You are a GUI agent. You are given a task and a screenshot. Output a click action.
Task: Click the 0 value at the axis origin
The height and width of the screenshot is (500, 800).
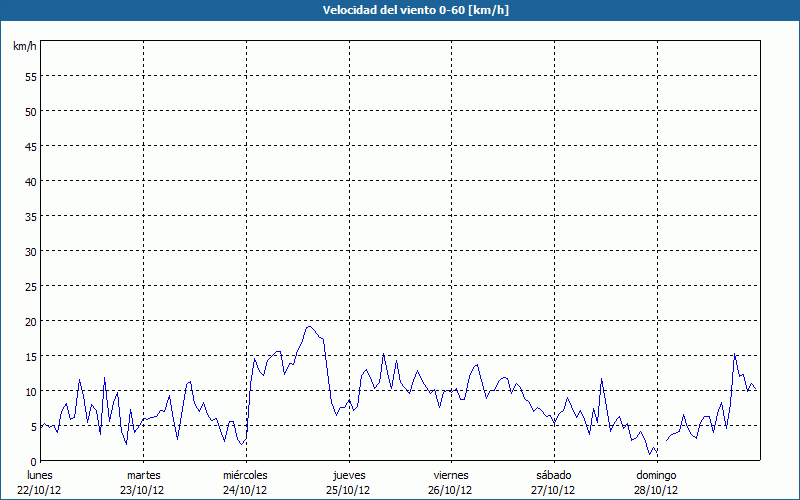[33, 461]
